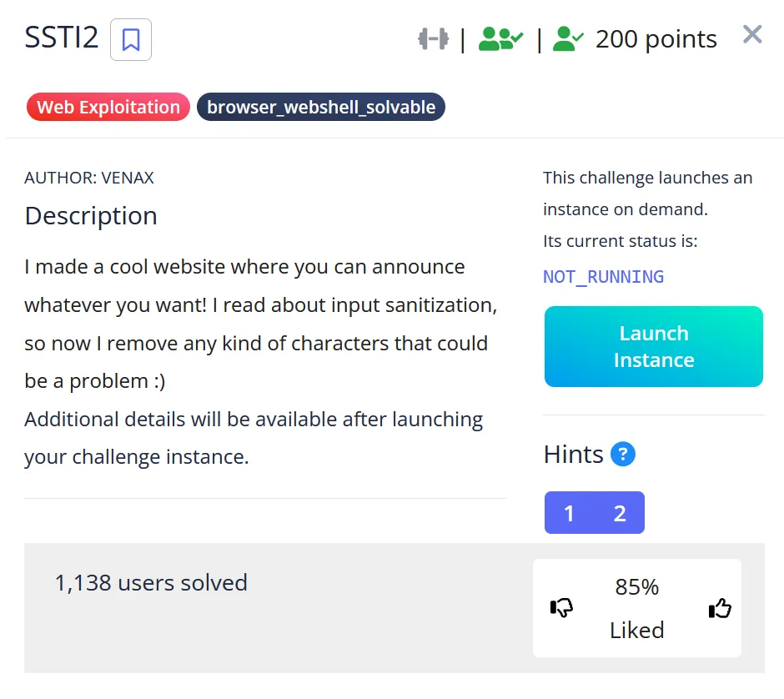Image resolution: width=784 pixels, height=699 pixels.
Task: Click the 1,138 users solved text
Action: tap(151, 582)
